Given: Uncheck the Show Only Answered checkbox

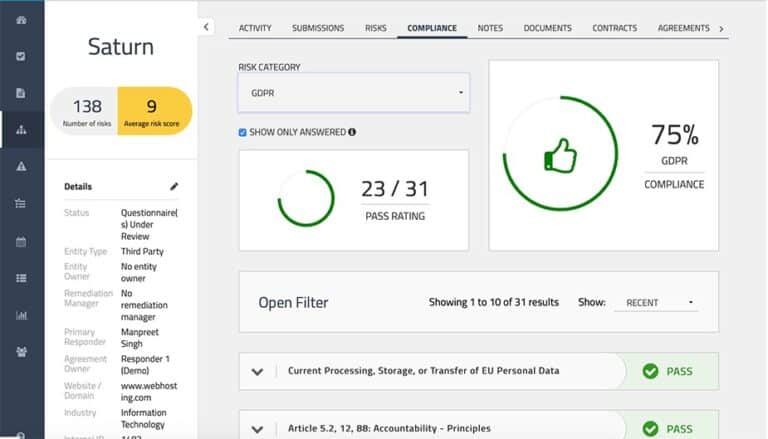Looking at the screenshot, I should click(243, 132).
